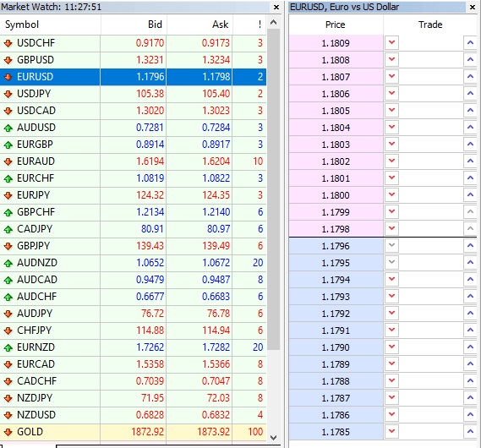Click the 1.1802 price cell
This screenshot has width=481, height=448.
[x=336, y=161]
